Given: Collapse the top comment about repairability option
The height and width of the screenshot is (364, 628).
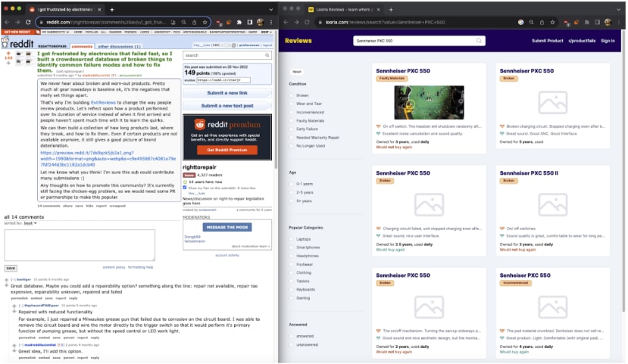Looking at the screenshot, I should [13, 279].
